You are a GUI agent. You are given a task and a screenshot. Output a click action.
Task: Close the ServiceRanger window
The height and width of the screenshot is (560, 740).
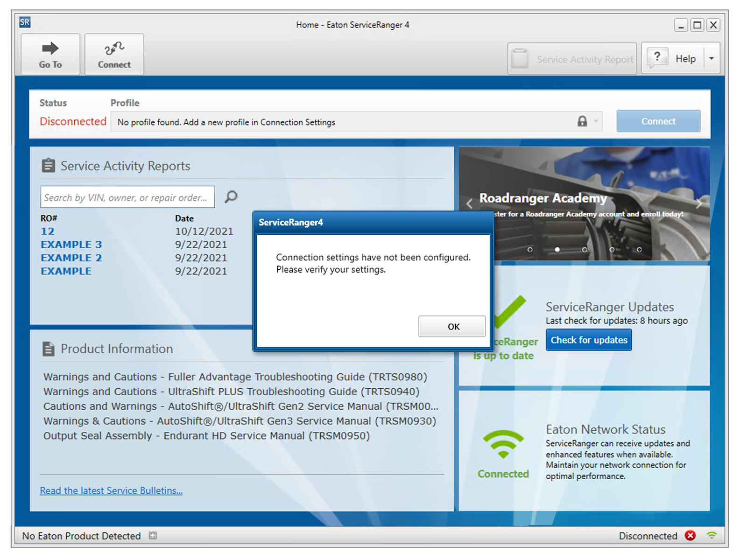pos(713,25)
